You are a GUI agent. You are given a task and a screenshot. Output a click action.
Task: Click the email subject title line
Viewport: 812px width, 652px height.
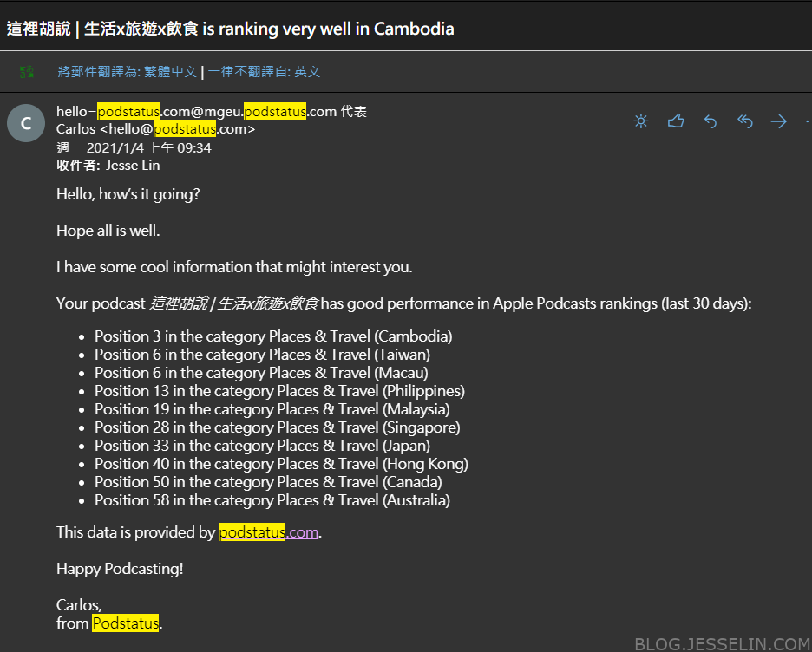click(231, 29)
